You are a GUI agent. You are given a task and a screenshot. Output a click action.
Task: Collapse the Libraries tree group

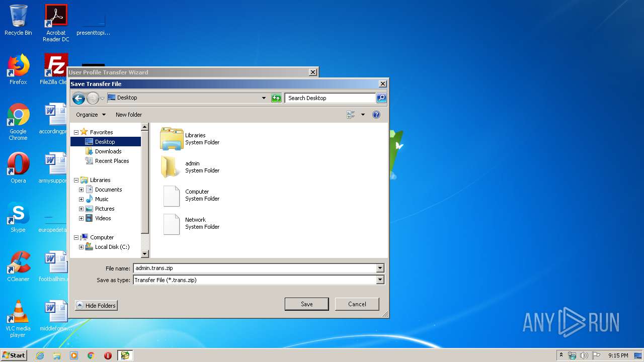(76, 180)
